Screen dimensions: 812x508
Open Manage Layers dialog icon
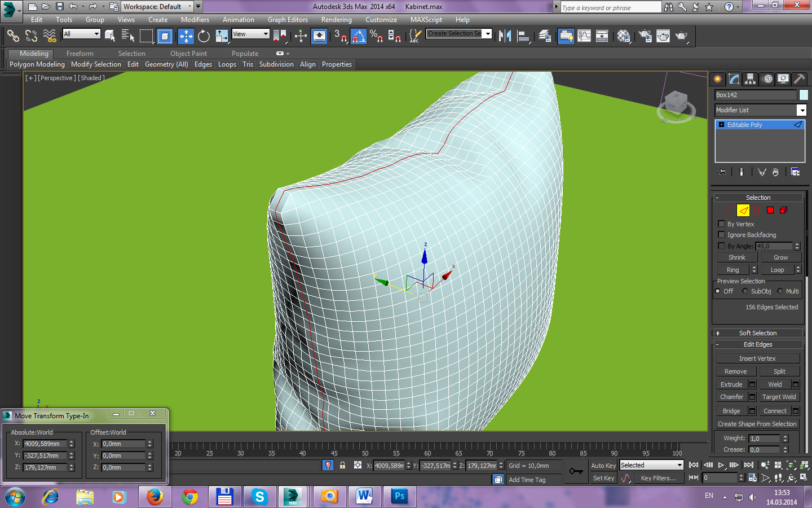point(545,36)
